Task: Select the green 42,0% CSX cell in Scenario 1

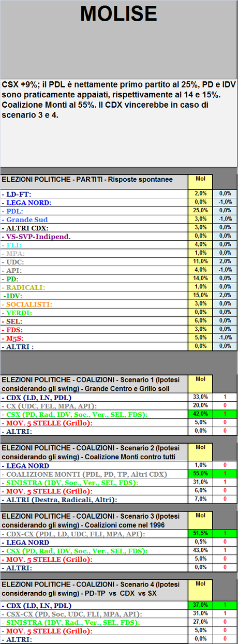Action: click(200, 414)
